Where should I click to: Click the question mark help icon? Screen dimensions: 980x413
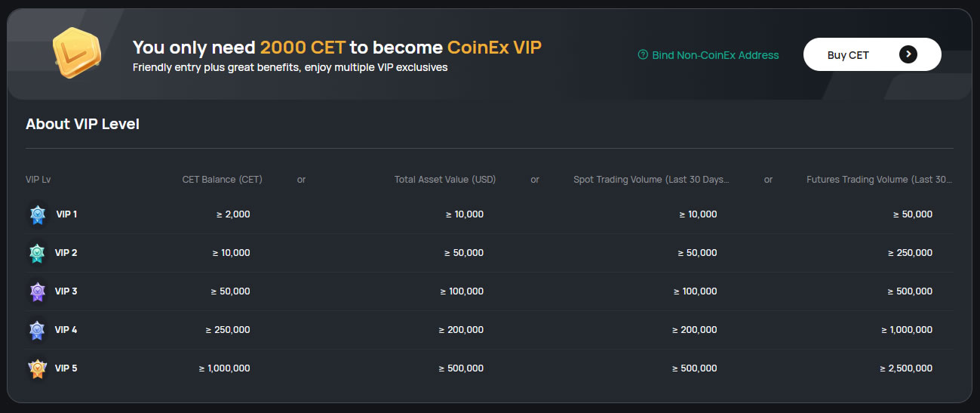click(x=643, y=54)
